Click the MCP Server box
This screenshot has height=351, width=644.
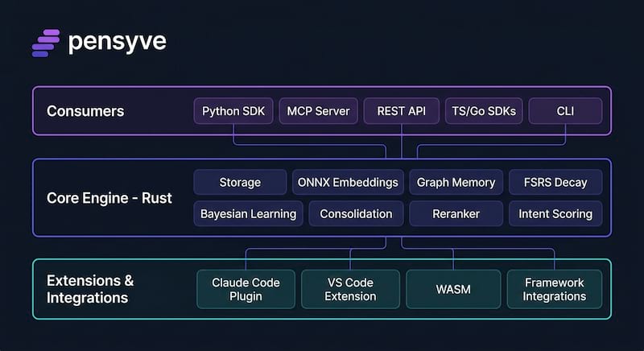pyautogui.click(x=318, y=111)
